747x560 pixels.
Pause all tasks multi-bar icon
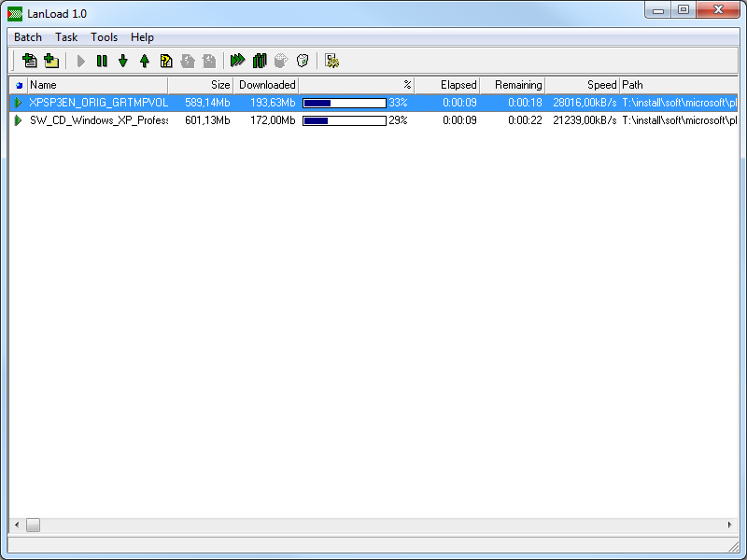[260, 61]
